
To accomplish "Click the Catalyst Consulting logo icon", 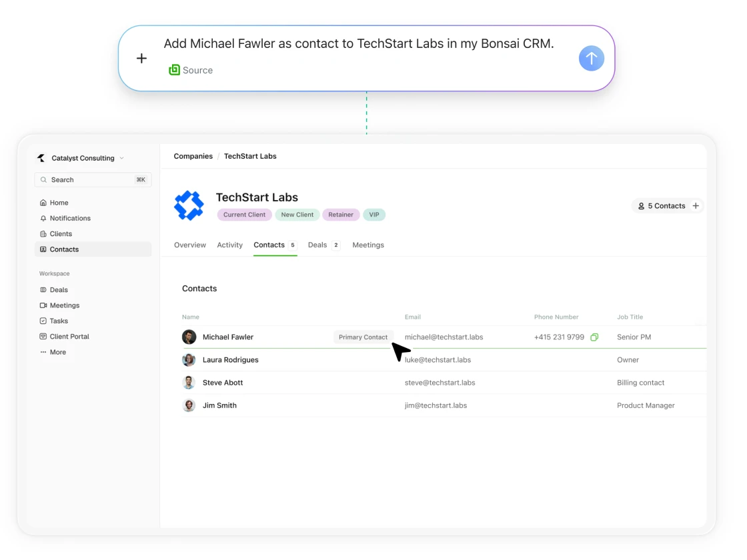I will click(41, 158).
